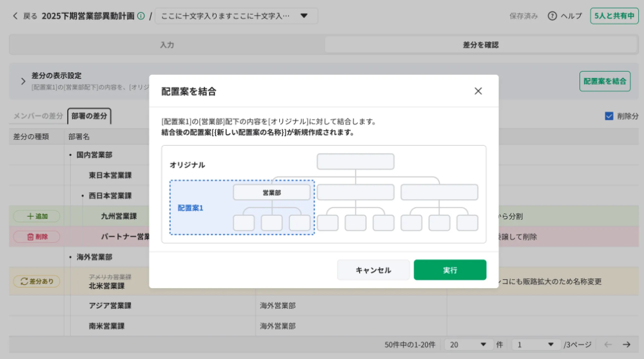Image resolution: width=644 pixels, height=359 pixels.
Task: Select the 部署の差分 tab
Action: pyautogui.click(x=90, y=116)
